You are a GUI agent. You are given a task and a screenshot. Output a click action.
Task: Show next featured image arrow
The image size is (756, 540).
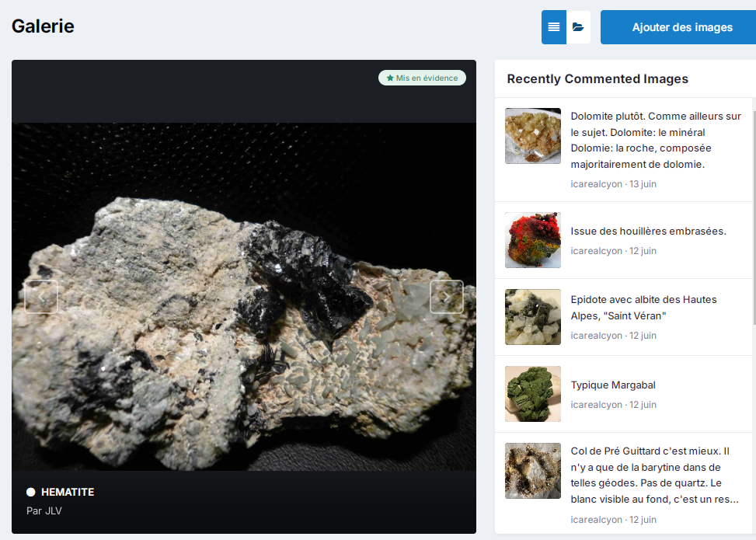click(447, 297)
